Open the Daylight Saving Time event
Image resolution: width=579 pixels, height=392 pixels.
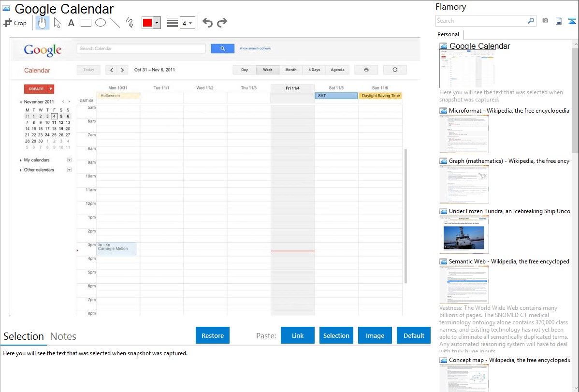point(380,96)
